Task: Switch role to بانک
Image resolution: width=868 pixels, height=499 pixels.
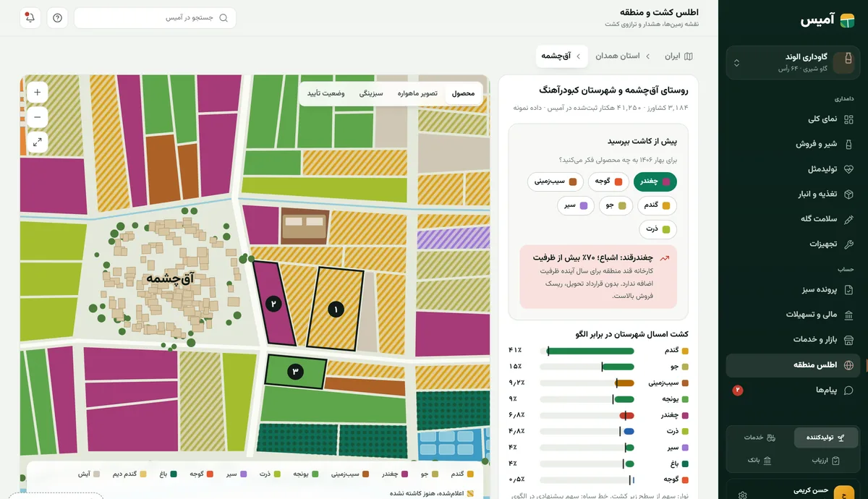Action: (760, 460)
